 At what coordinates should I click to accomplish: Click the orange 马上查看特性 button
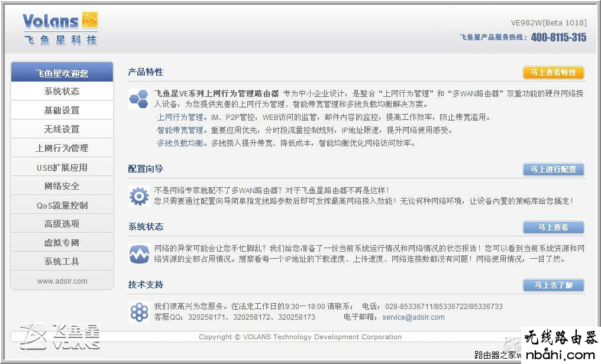pos(554,73)
